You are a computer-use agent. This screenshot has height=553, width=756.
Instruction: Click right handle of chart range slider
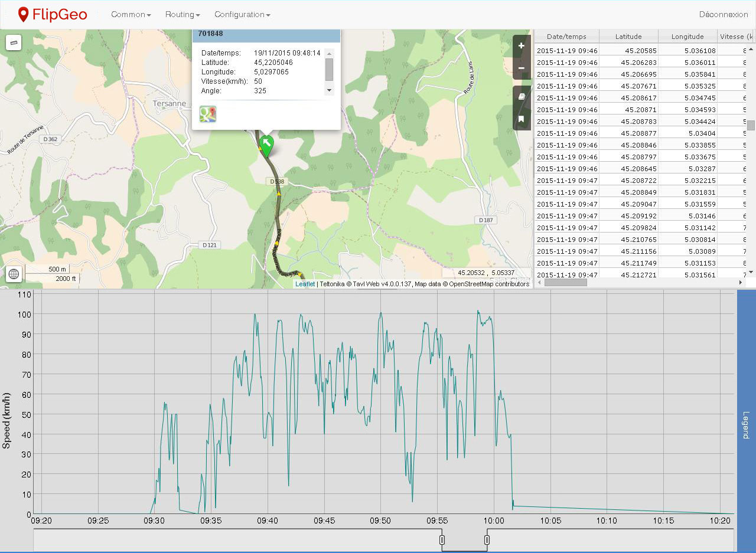click(x=487, y=540)
